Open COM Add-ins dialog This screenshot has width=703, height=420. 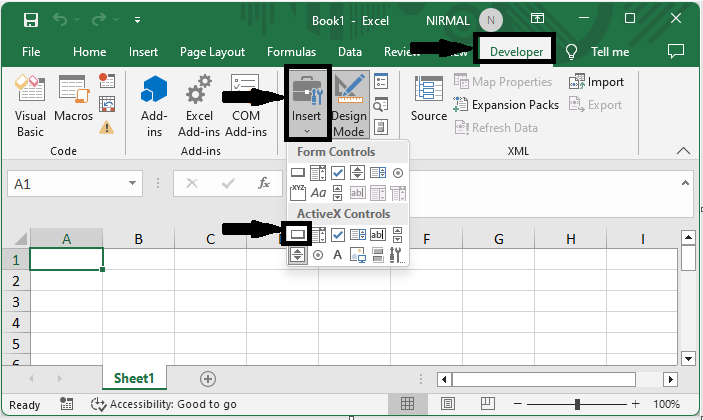pos(246,106)
